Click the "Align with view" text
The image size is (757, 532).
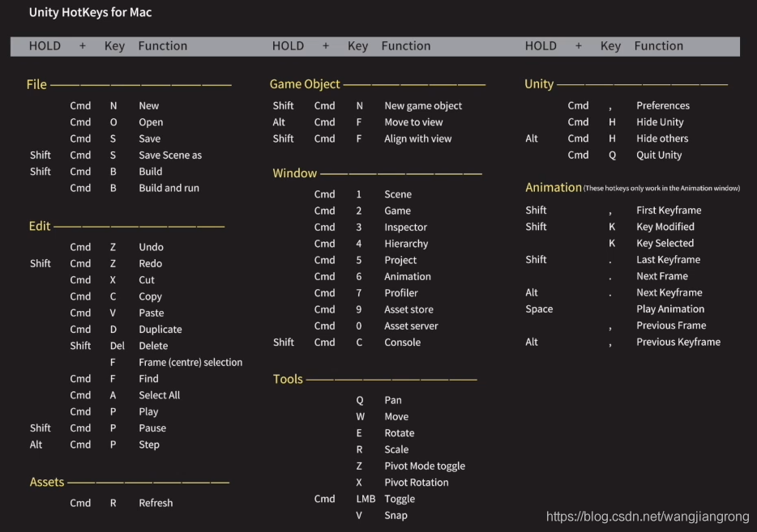(x=418, y=139)
